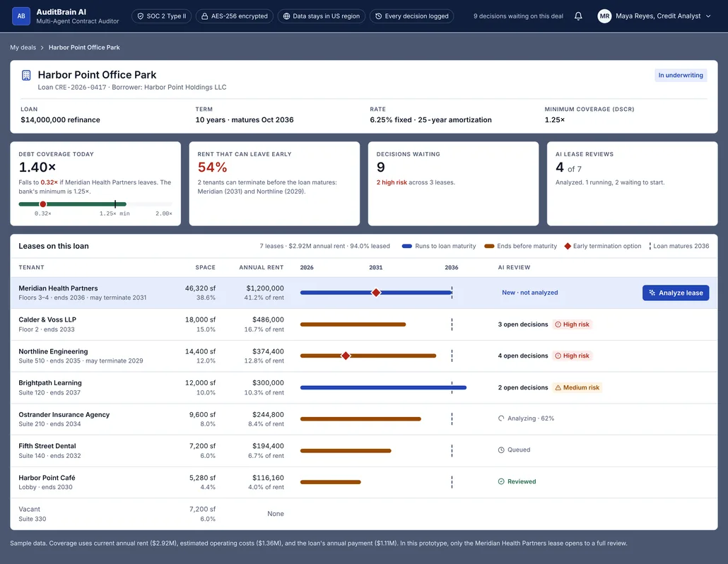The image size is (728, 564).
Task: Open 4 open decisions for Northline Engineering
Action: [x=523, y=356]
